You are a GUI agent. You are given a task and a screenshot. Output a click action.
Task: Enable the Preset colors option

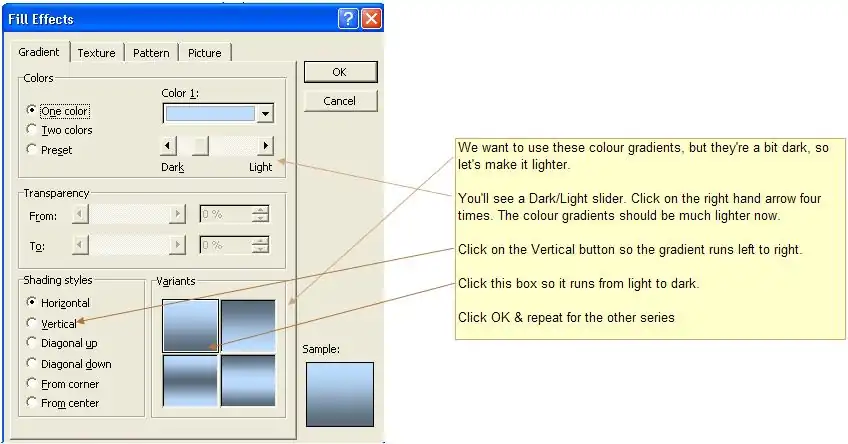33,150
